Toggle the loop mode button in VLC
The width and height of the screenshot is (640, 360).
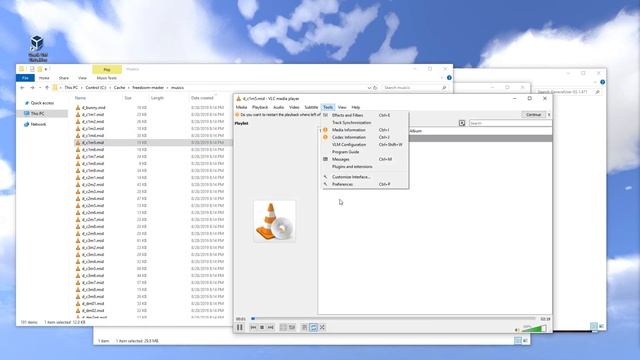(x=313, y=327)
